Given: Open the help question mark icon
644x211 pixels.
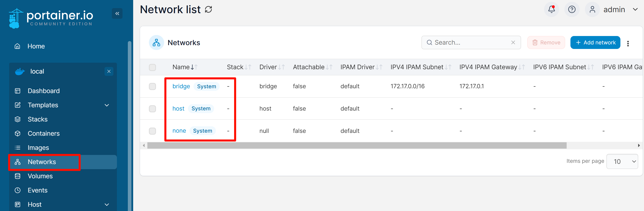Looking at the screenshot, I should pyautogui.click(x=572, y=10).
